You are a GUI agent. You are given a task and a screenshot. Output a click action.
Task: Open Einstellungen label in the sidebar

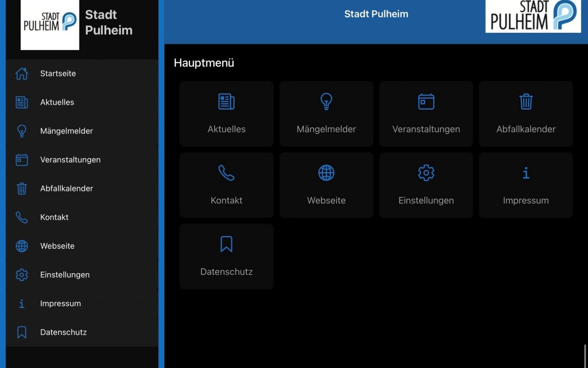coord(65,275)
